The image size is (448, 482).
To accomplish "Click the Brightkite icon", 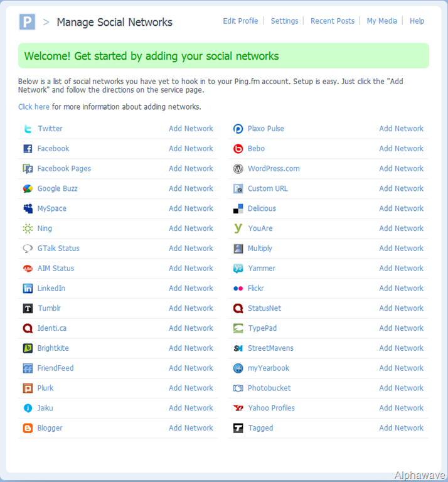I will click(x=28, y=348).
